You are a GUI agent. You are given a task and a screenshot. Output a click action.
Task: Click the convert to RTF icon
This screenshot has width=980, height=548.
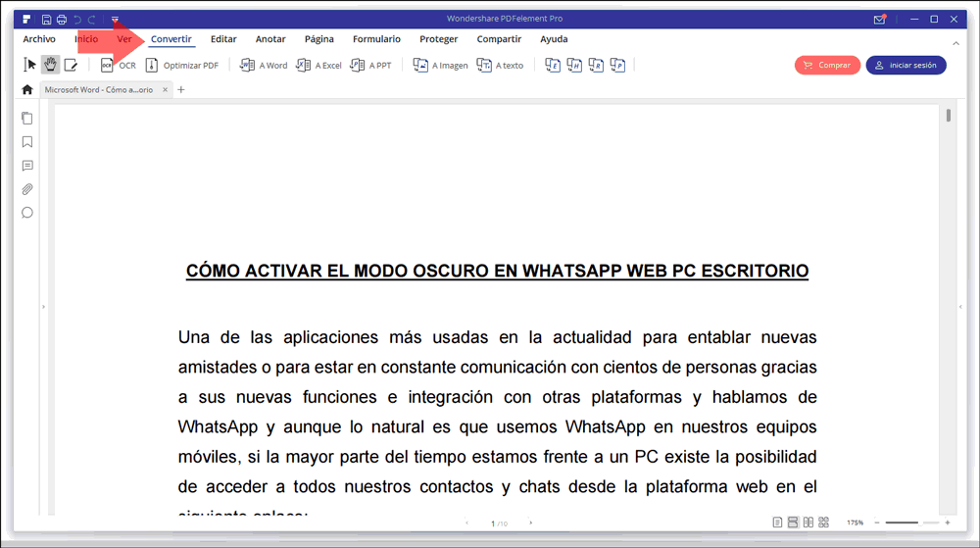coord(596,65)
